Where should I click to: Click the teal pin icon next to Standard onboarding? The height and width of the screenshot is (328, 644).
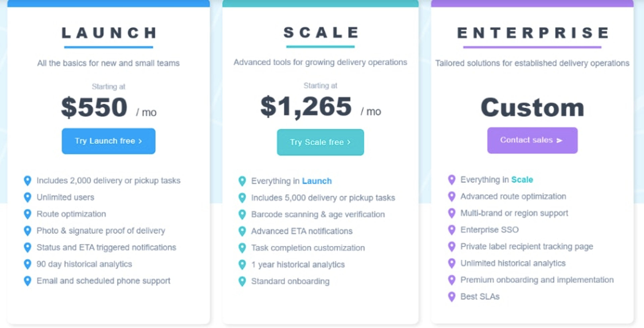(x=242, y=282)
